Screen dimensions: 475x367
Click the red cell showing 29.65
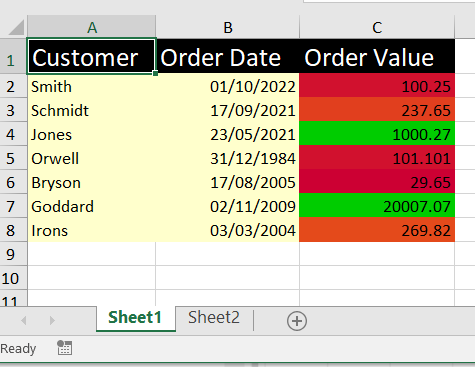[377, 182]
